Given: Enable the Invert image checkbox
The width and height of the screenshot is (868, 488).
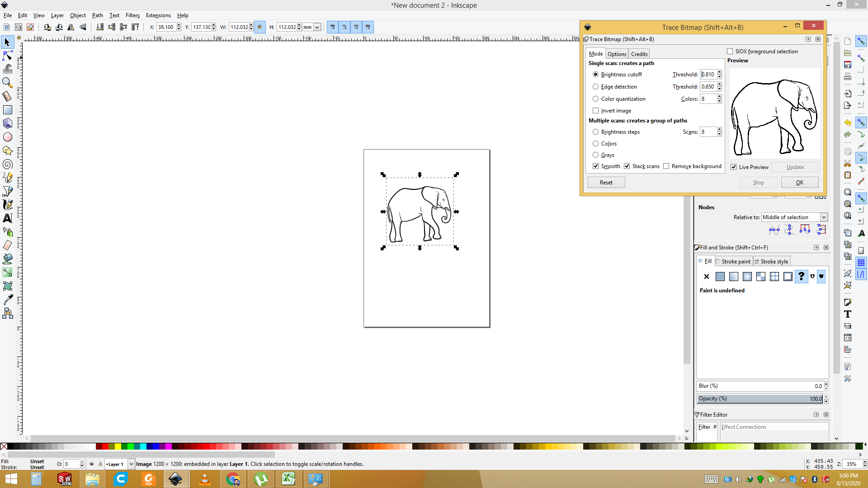Looking at the screenshot, I should point(595,111).
